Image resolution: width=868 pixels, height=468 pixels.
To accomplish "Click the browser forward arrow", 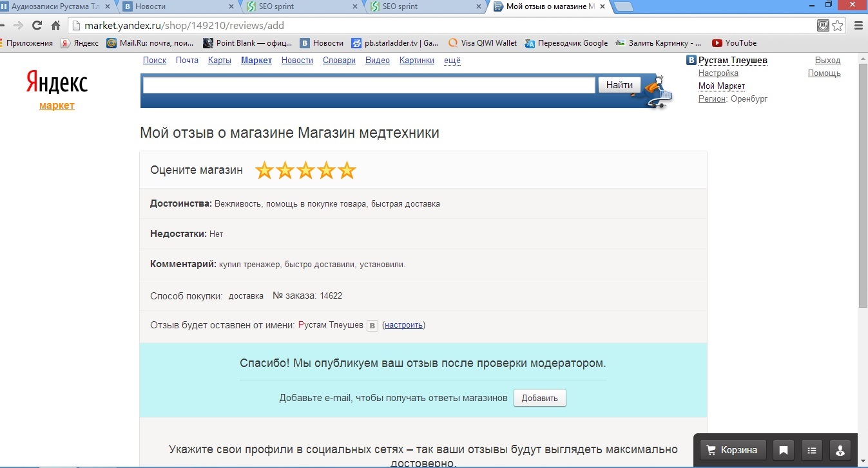I will click(x=18, y=26).
